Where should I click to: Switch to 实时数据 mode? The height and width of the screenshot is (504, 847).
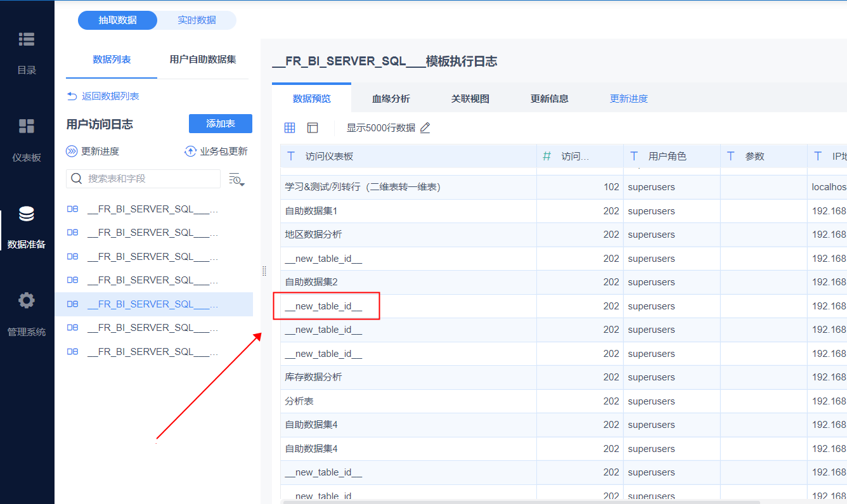(197, 20)
